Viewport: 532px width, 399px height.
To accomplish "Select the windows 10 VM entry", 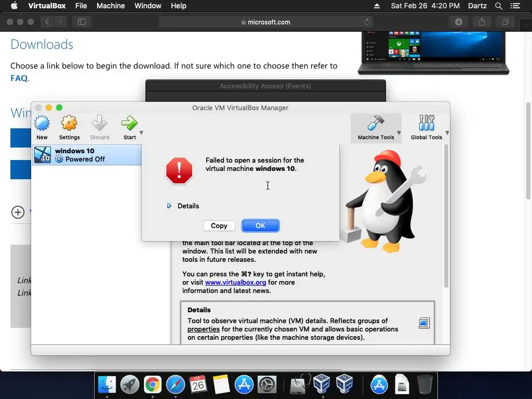I will pos(87,155).
